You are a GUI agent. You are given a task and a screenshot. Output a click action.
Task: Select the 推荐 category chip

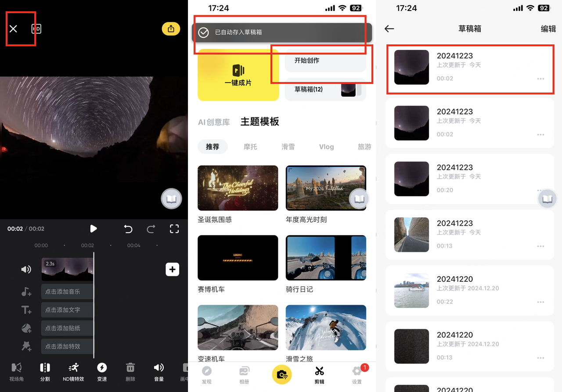tap(213, 147)
